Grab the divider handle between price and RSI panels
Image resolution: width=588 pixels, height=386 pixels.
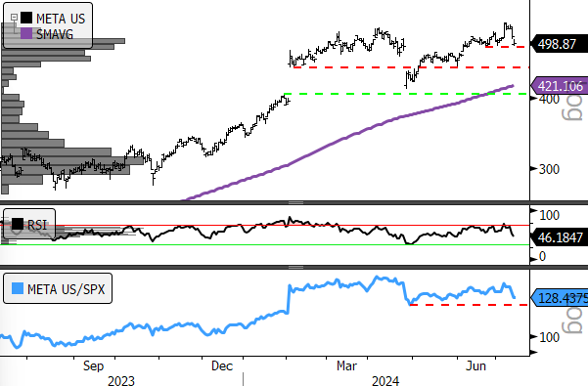tap(295, 203)
